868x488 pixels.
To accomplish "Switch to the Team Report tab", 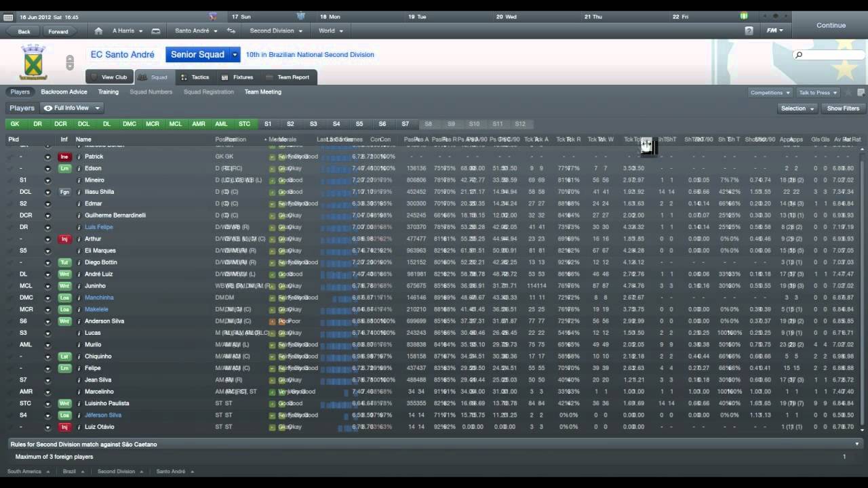I will tap(288, 77).
